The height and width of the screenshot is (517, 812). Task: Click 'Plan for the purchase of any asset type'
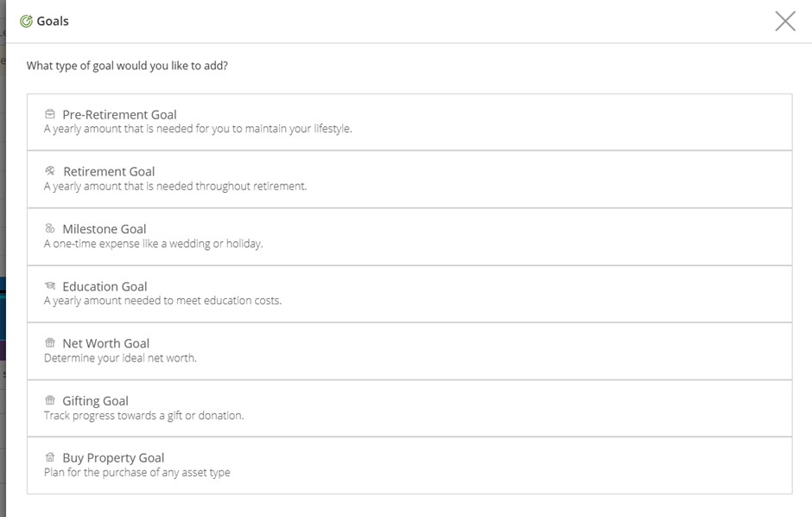pos(137,472)
